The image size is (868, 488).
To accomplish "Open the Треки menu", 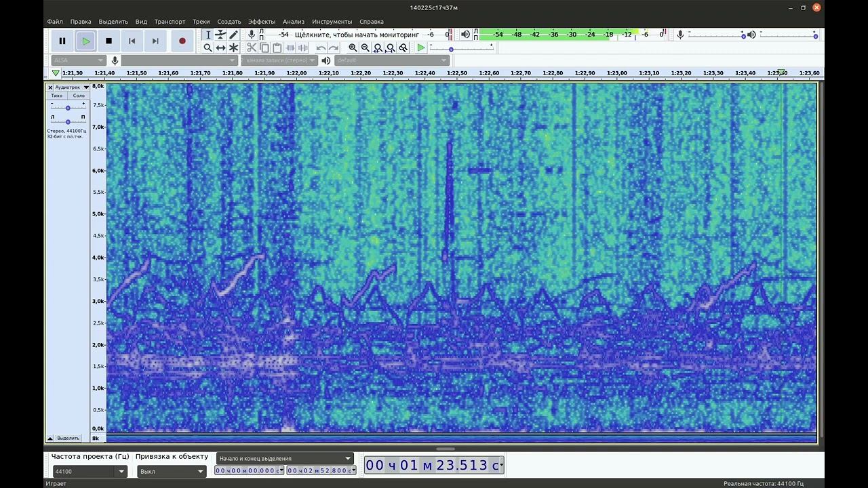I will tap(201, 22).
